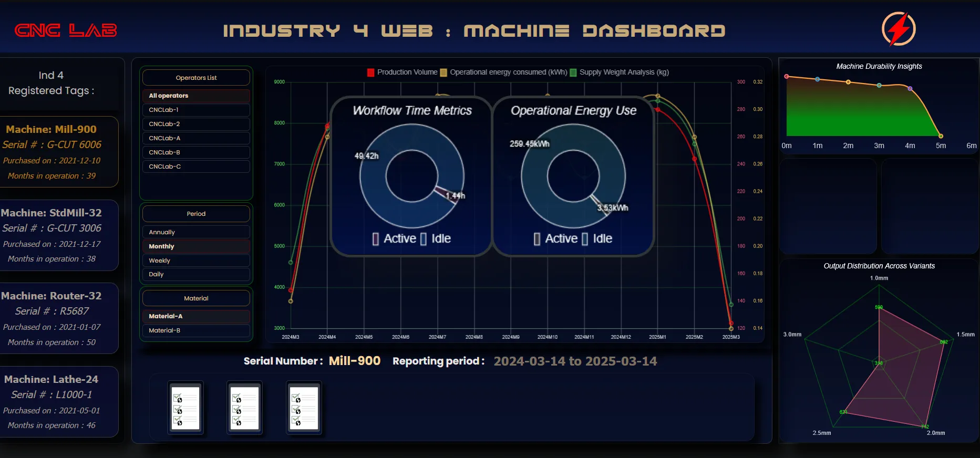Hide Production Volume series via red legend

(371, 72)
